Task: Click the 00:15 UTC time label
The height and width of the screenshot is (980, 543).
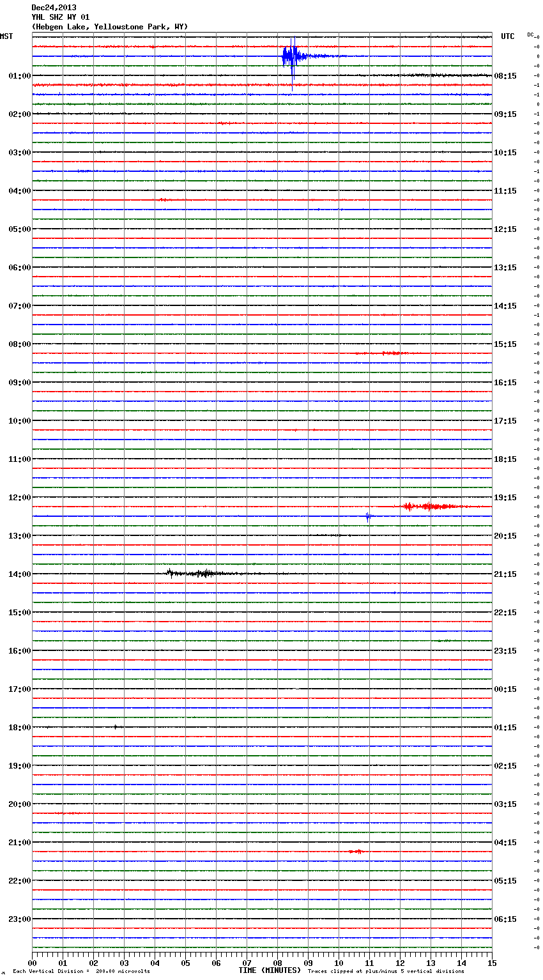Action: pos(505,689)
